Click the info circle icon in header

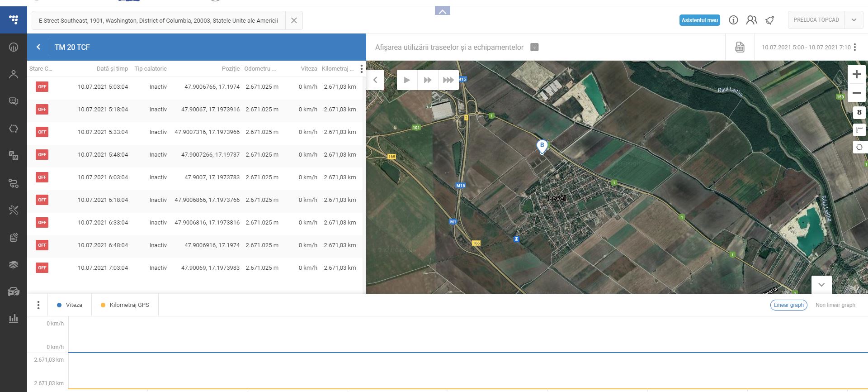(733, 20)
